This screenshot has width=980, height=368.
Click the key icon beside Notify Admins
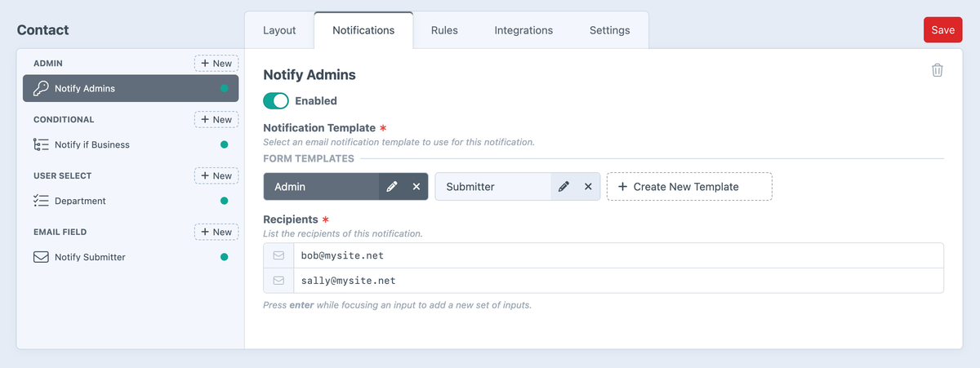41,88
